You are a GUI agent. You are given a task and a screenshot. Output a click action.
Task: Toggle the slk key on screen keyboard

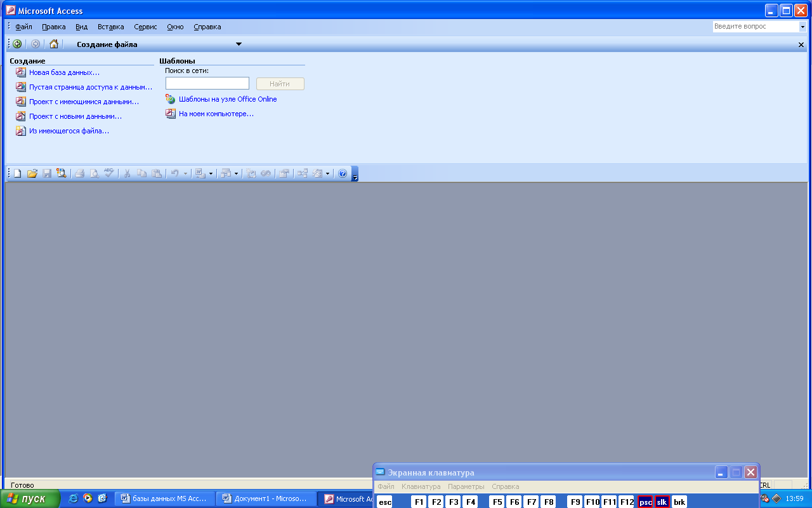(x=662, y=502)
